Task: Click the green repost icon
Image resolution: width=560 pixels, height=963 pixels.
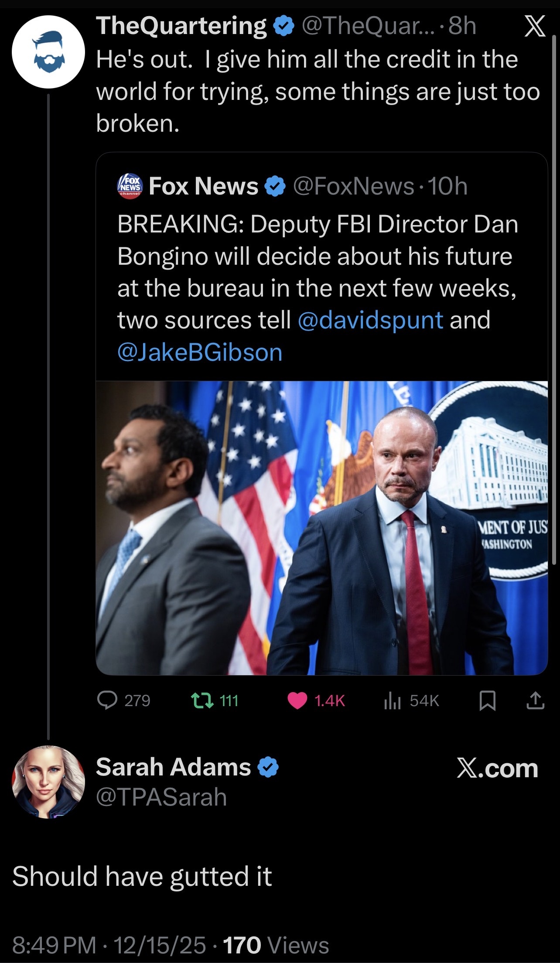Action: pyautogui.click(x=202, y=700)
